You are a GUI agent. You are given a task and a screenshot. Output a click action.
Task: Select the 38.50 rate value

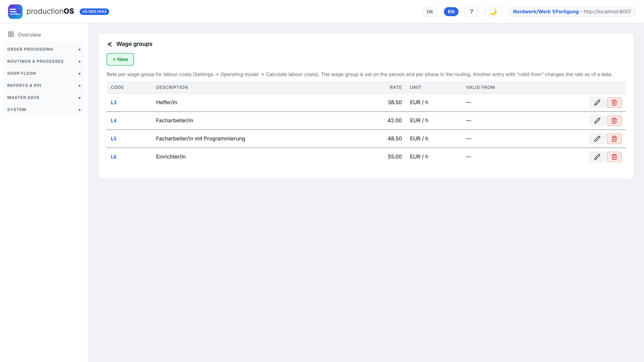[395, 102]
